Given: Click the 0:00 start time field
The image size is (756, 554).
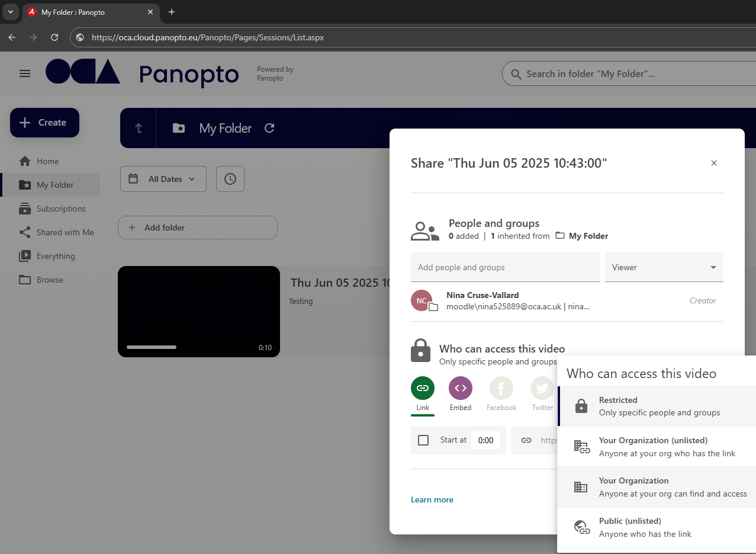Looking at the screenshot, I should [x=486, y=440].
